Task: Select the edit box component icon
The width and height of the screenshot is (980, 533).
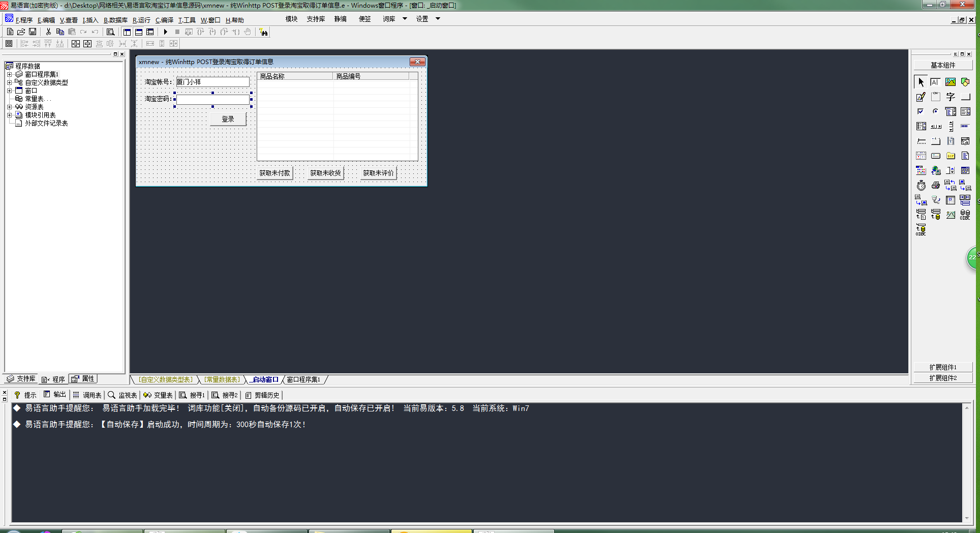Action: pyautogui.click(x=936, y=82)
